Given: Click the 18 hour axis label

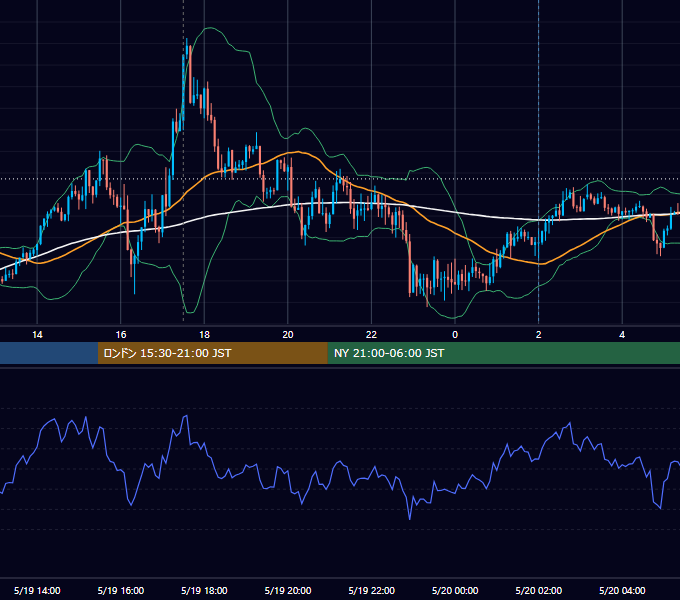Looking at the screenshot, I should coord(204,335).
